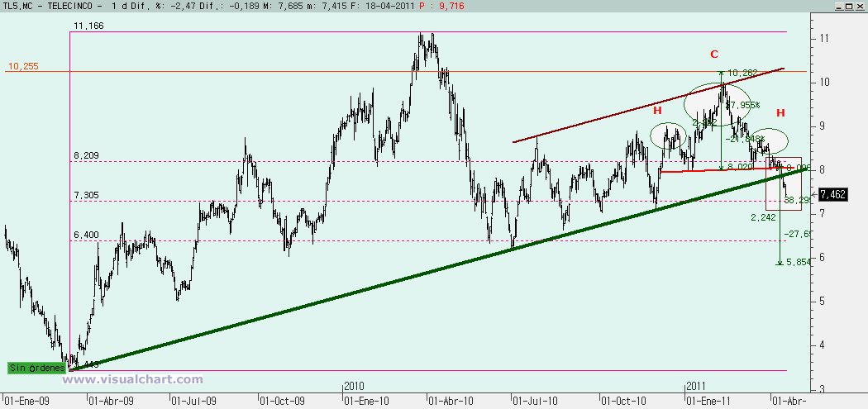The height and width of the screenshot is (409, 868).
Task: Click the '3' tick on price axis
Action: tap(822, 389)
